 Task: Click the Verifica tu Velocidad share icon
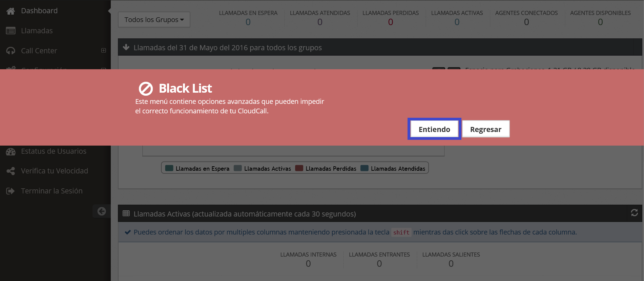click(x=11, y=171)
